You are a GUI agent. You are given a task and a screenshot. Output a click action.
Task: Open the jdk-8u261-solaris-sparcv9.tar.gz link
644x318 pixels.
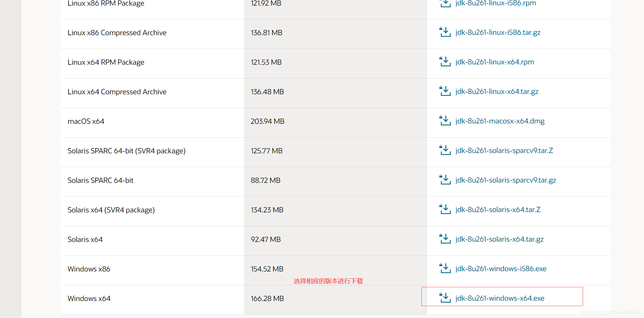click(x=506, y=180)
